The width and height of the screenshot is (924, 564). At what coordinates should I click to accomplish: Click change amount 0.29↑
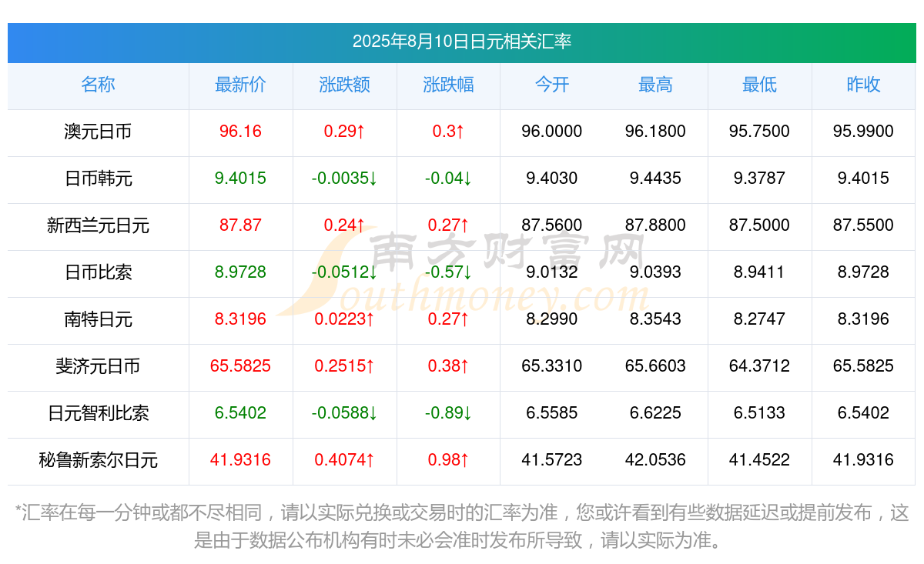(344, 132)
